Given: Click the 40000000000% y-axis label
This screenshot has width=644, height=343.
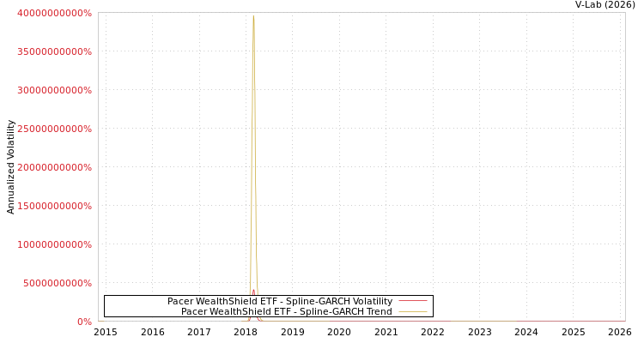Looking at the screenshot, I should [x=55, y=13].
